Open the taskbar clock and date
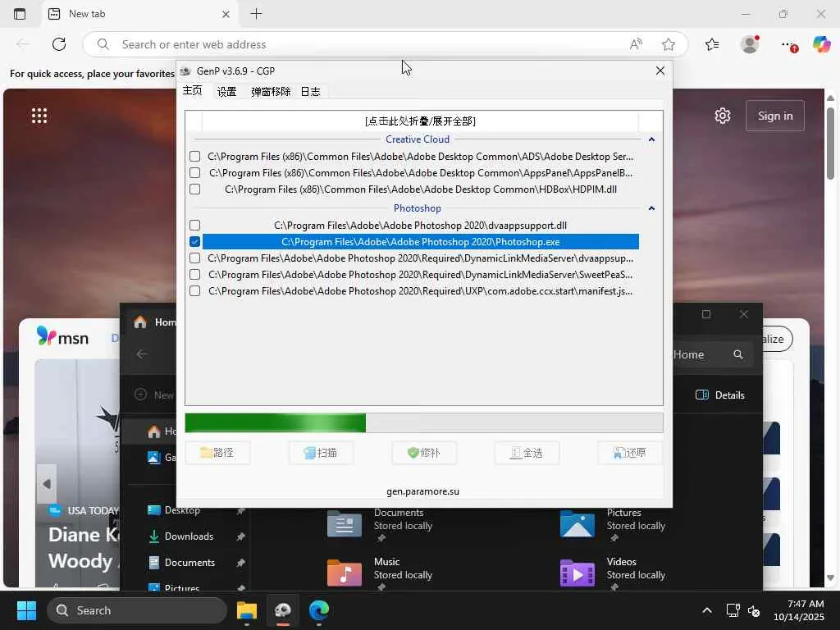 [x=799, y=610]
